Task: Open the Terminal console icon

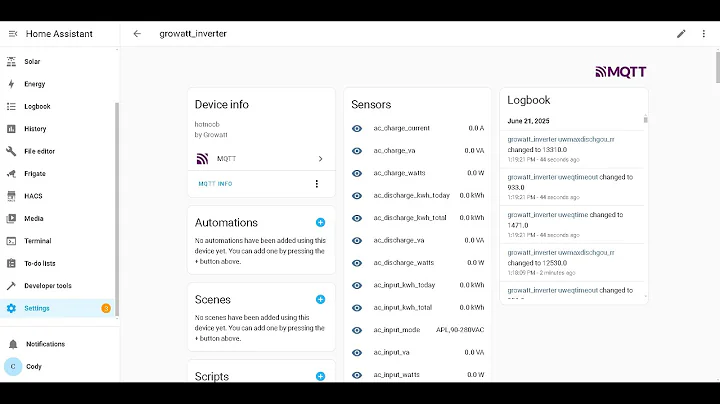Action: (11, 241)
